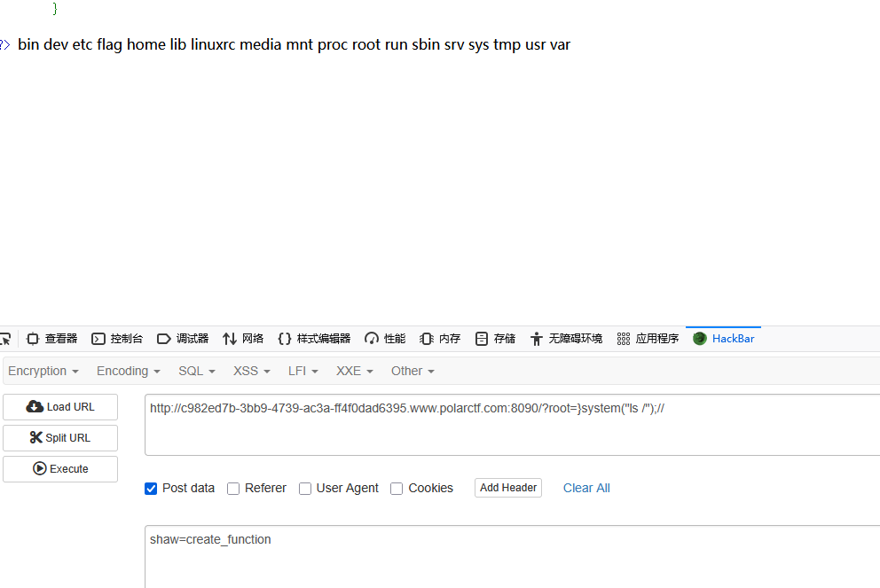Enable the User Agent checkbox

[x=305, y=489]
